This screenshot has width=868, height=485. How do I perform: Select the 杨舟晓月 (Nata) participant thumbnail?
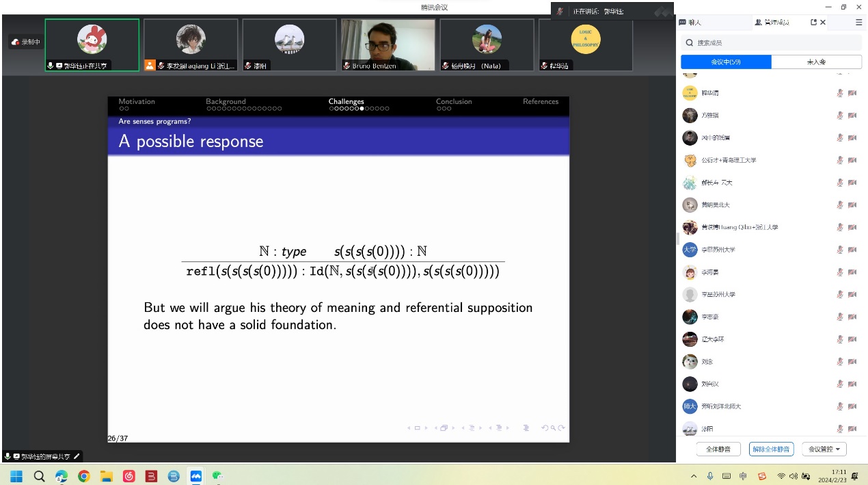pos(487,44)
